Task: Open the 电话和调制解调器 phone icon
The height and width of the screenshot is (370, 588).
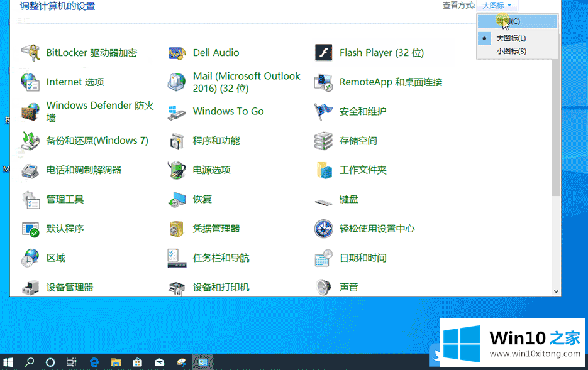Action: (30, 170)
